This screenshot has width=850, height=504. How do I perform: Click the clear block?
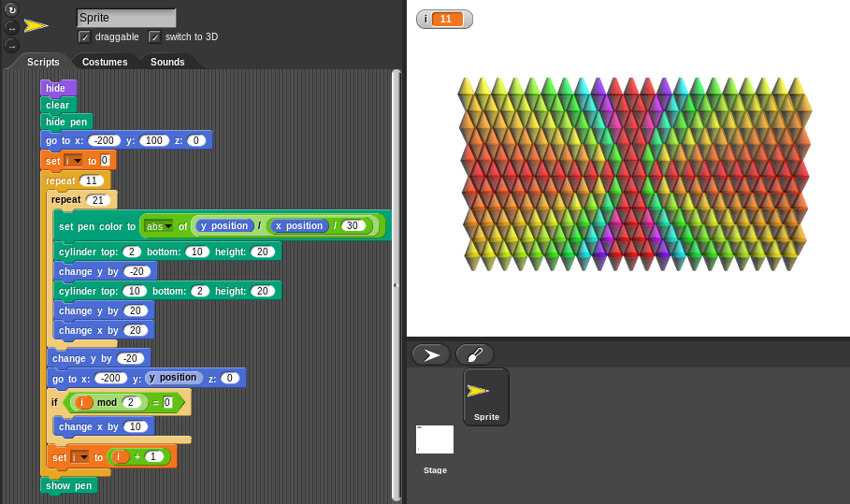[x=59, y=105]
